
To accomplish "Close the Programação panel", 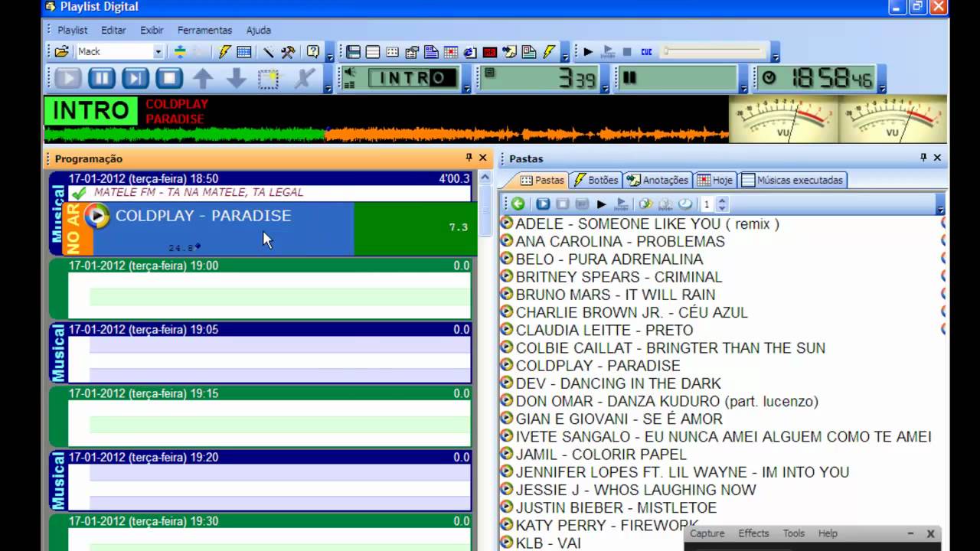I will click(x=482, y=158).
